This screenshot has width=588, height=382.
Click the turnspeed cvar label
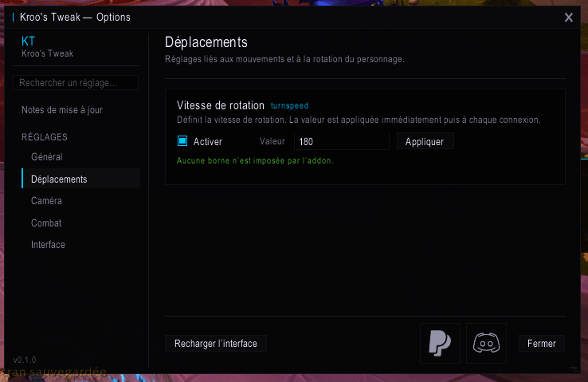click(x=289, y=106)
